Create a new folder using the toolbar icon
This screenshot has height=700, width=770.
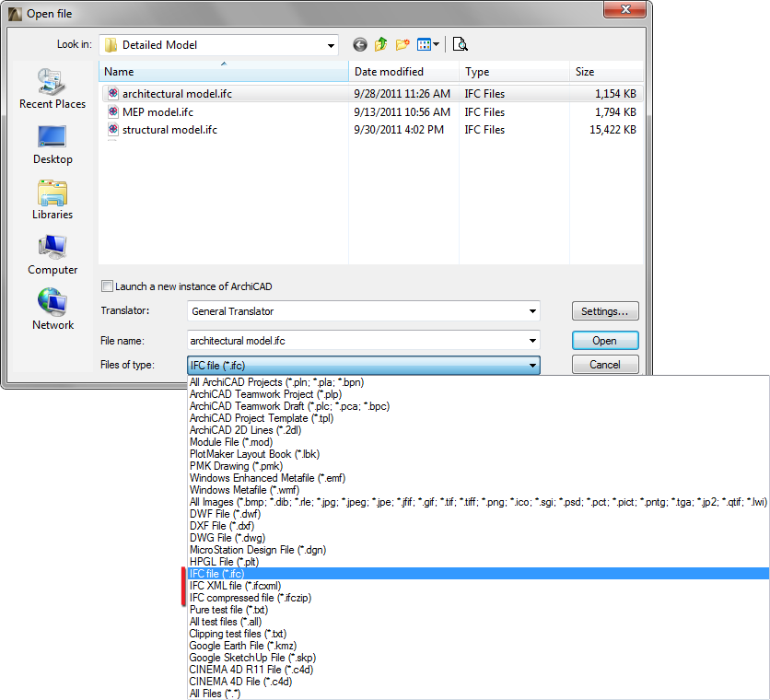click(402, 44)
